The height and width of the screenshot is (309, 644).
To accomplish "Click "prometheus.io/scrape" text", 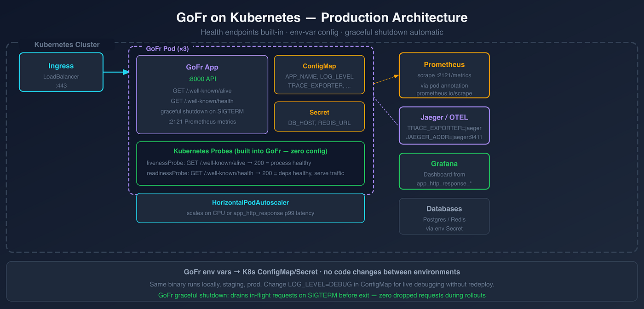I will point(444,93).
